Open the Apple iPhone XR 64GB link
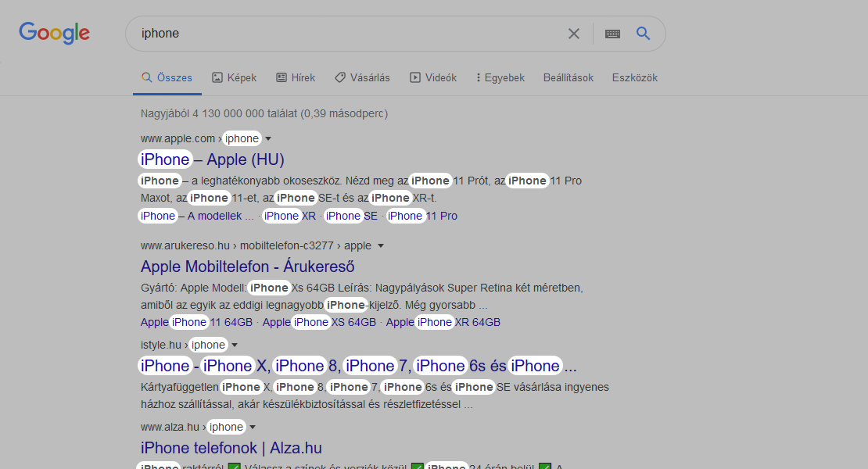This screenshot has width=868, height=469. click(443, 322)
